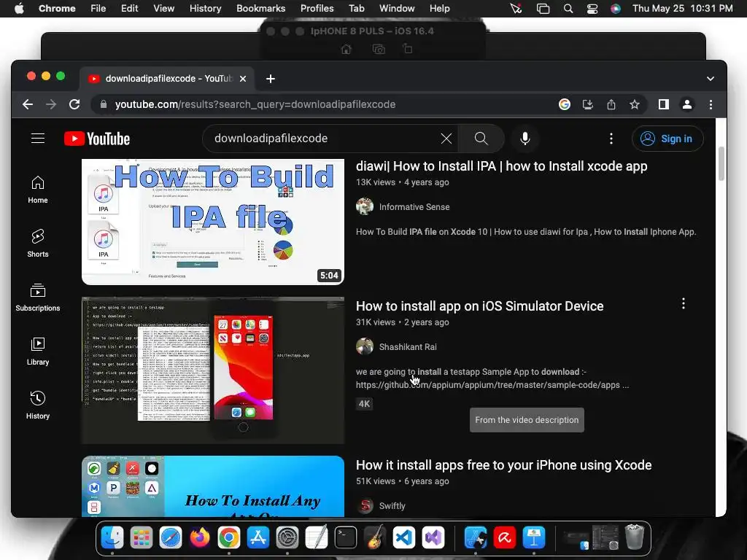The width and height of the screenshot is (747, 560).
Task: Open more options for iOS Simulator video
Action: (683, 304)
